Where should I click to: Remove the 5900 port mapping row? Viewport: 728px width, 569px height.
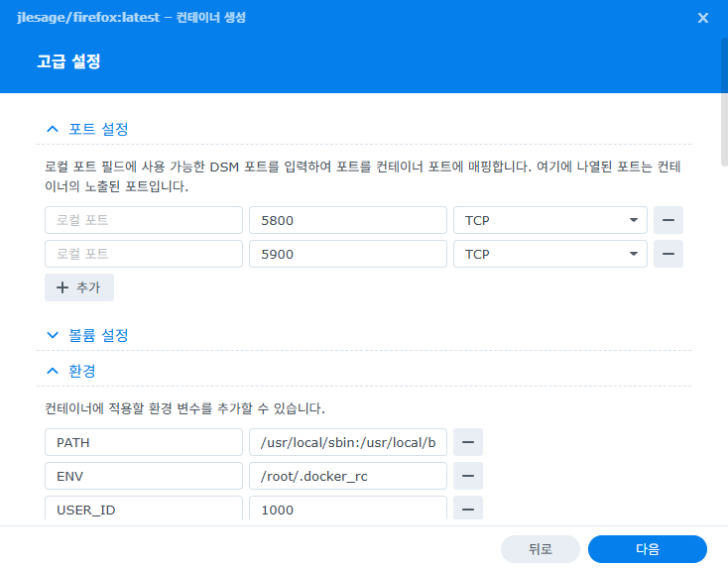[668, 254]
